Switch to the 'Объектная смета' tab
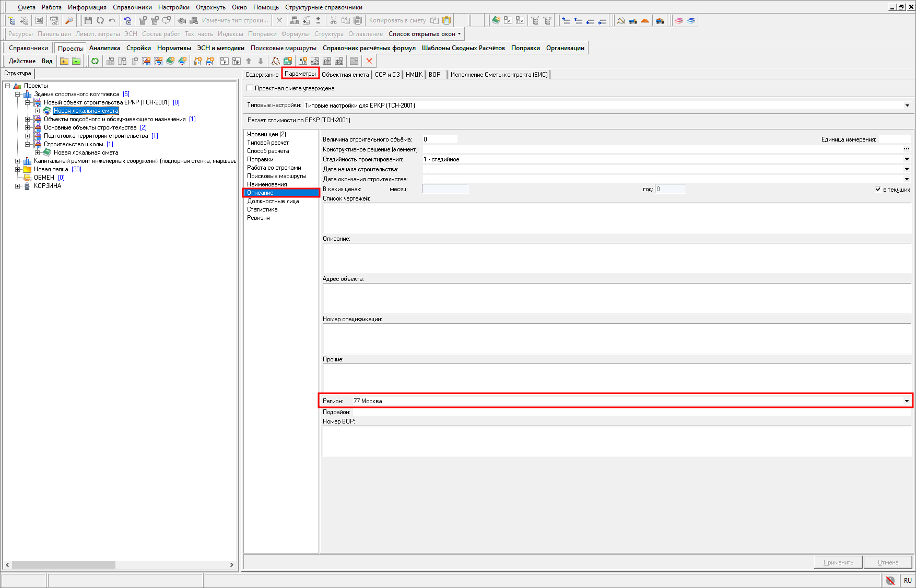Image resolution: width=916 pixels, height=588 pixels. pyautogui.click(x=345, y=75)
